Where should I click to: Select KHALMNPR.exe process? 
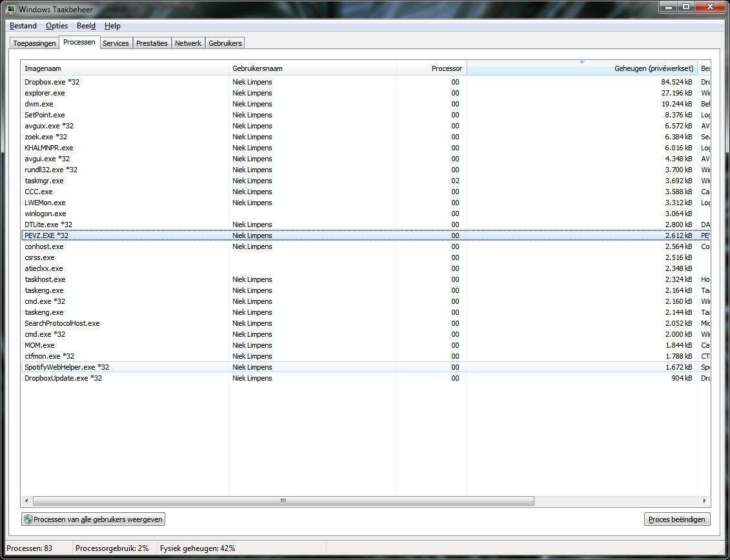[x=366, y=148]
